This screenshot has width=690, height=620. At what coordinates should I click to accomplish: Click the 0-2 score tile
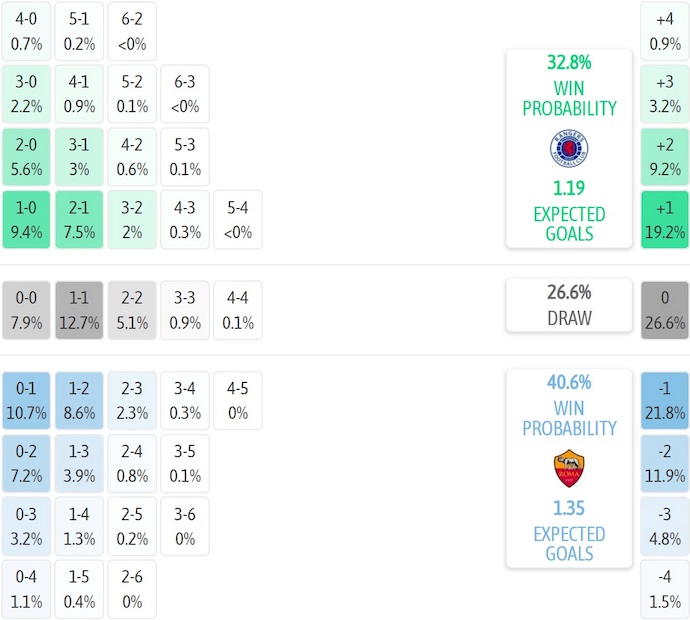(x=26, y=463)
